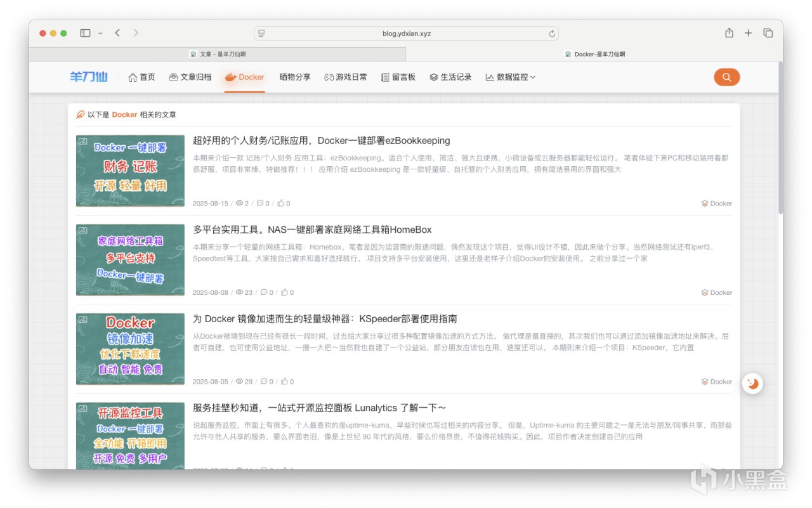
Task: Open the 留言板 menu item
Action: click(x=398, y=77)
